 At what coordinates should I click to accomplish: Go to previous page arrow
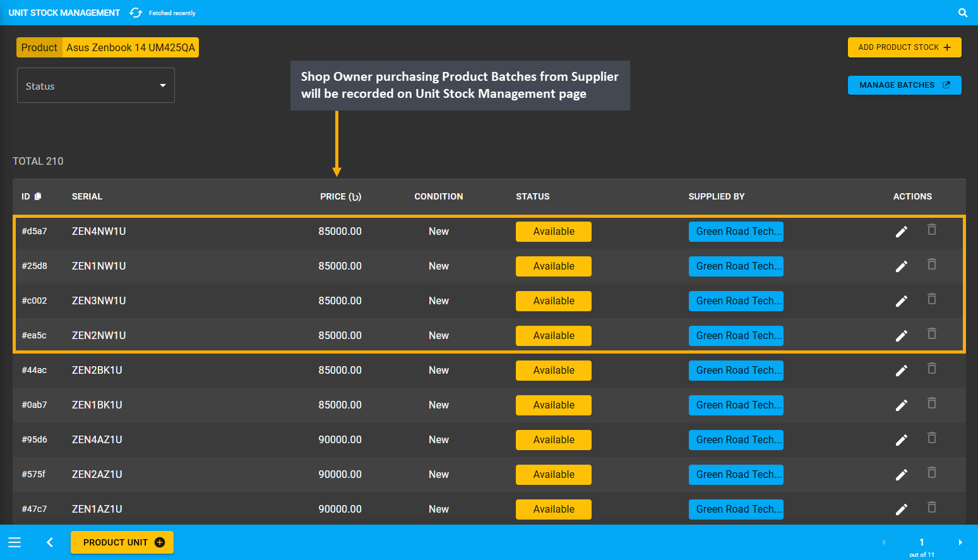pos(883,542)
